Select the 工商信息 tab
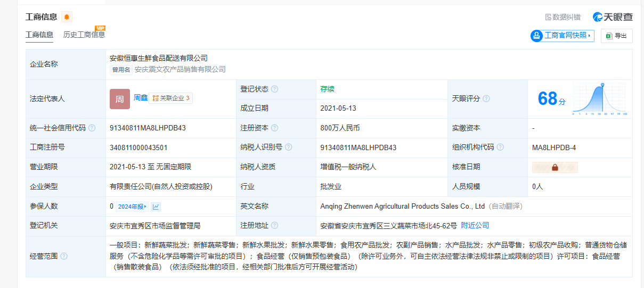The image size is (644, 288). [39, 35]
